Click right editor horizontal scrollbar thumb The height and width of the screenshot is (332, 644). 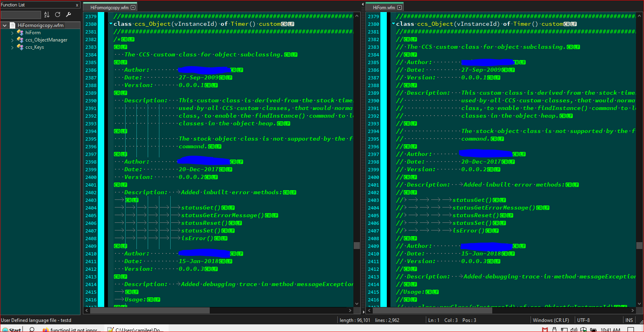point(432,311)
